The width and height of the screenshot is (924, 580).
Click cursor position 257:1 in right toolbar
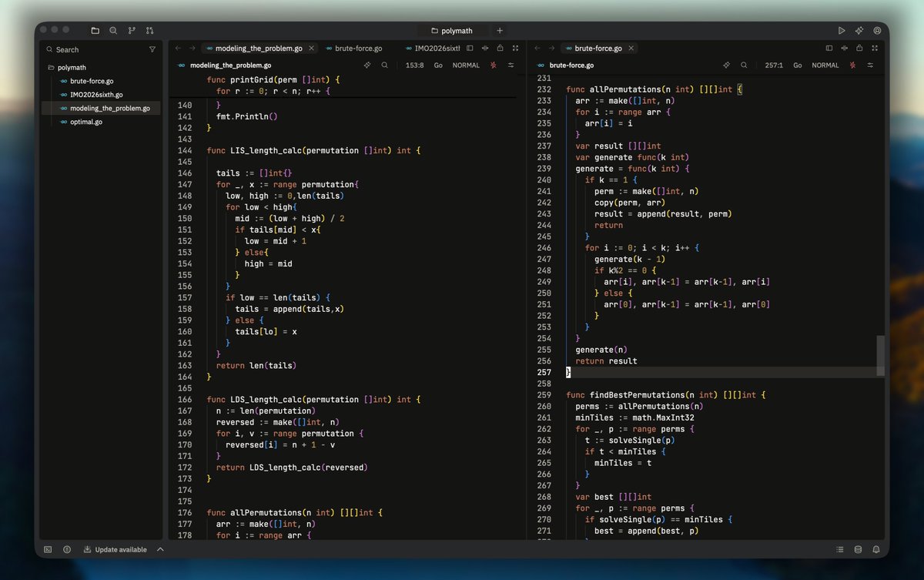[774, 65]
